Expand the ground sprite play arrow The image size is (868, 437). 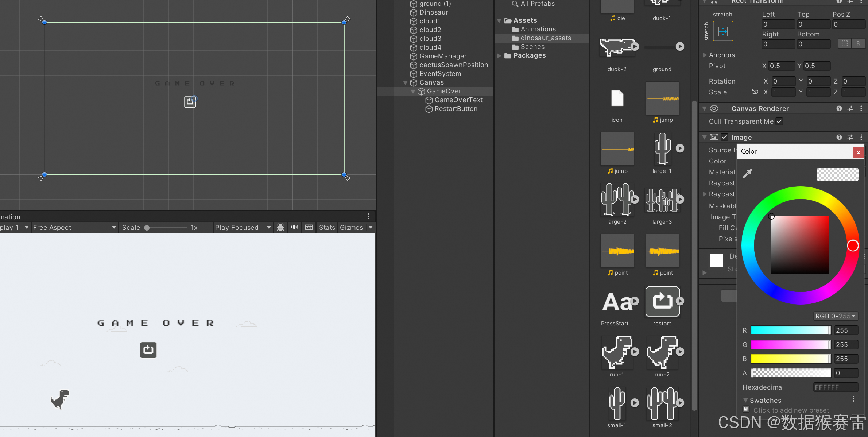[680, 47]
